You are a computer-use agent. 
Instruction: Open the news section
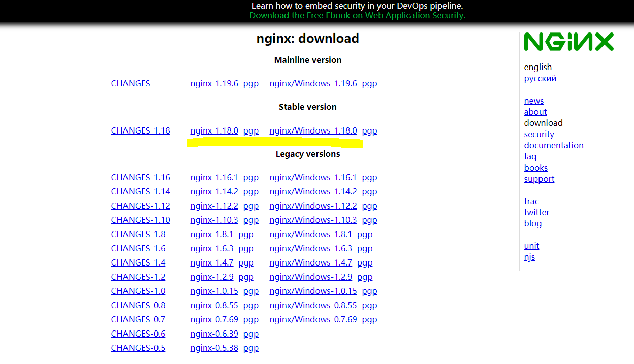533,101
